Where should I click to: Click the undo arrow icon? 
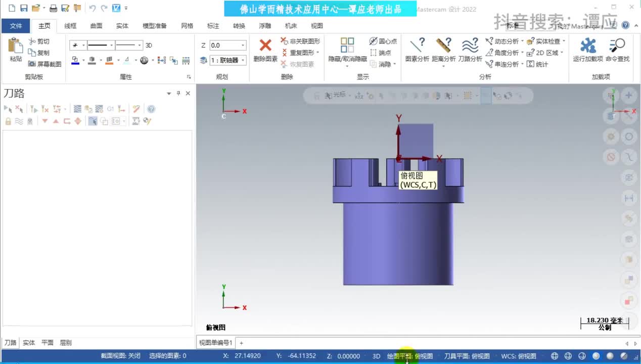coord(92,8)
